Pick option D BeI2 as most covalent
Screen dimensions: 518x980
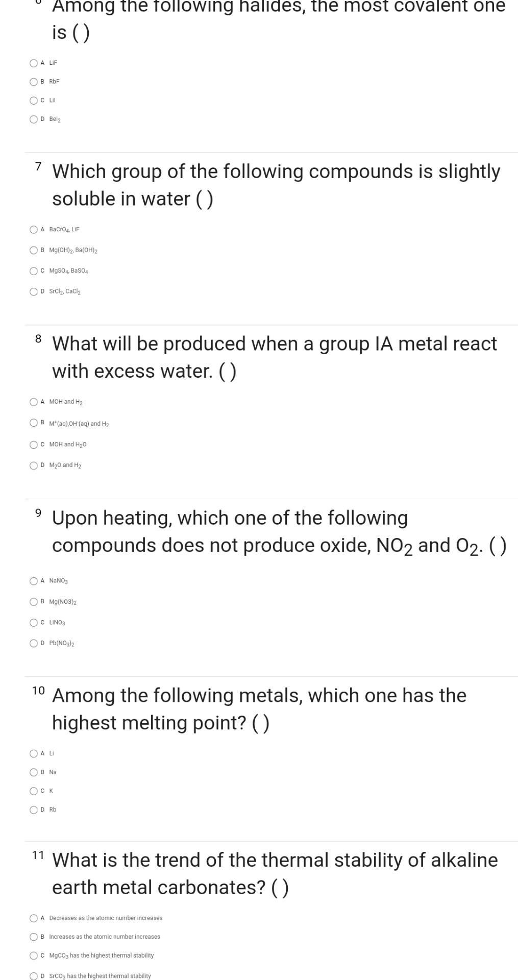[34, 119]
